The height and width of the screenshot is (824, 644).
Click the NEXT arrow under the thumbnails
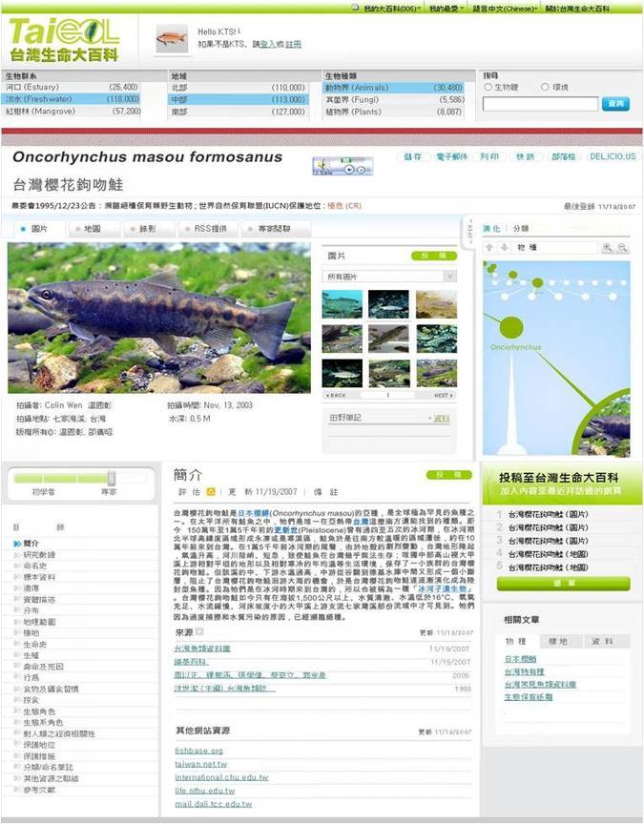click(x=444, y=395)
